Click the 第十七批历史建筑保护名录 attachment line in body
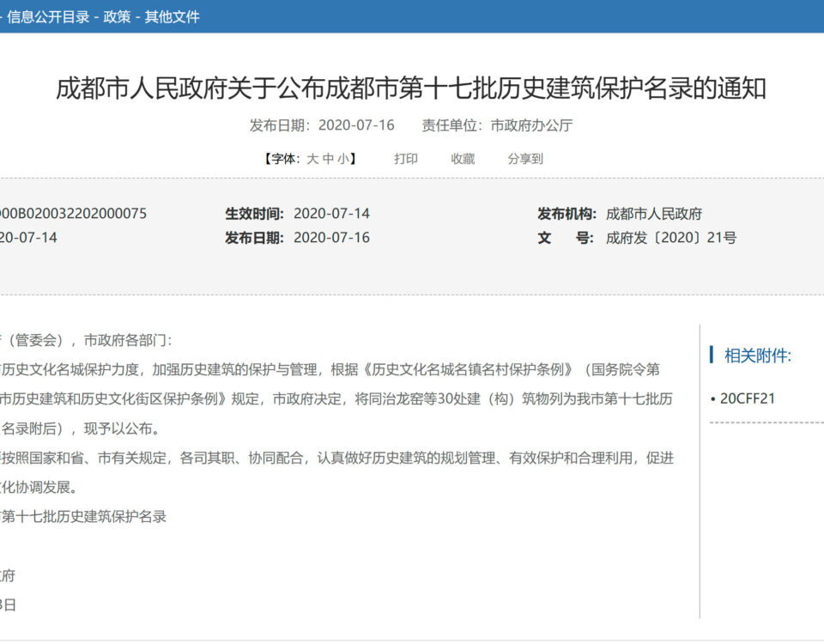Image resolution: width=824 pixels, height=644 pixels. (x=83, y=516)
